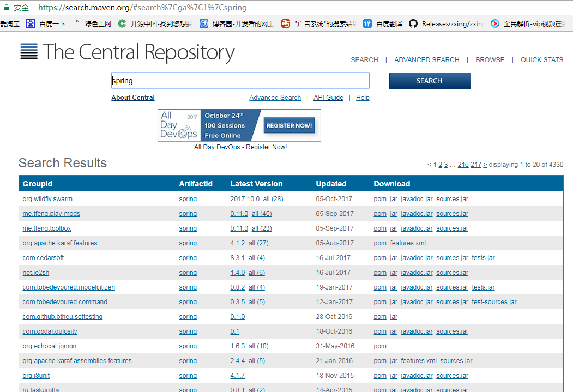Screen dimensions: 573x392
Task: Open the 全民解析 video bookmark icon
Action: [495, 23]
